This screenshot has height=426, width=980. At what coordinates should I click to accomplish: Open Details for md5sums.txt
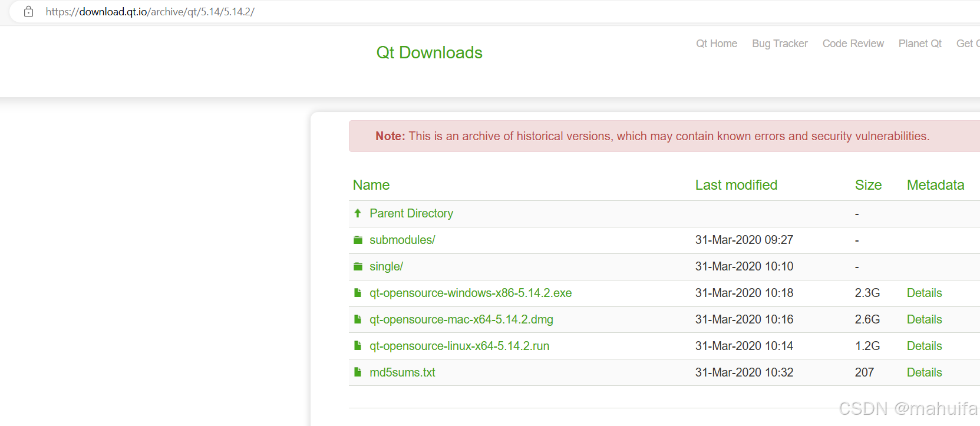click(x=924, y=372)
